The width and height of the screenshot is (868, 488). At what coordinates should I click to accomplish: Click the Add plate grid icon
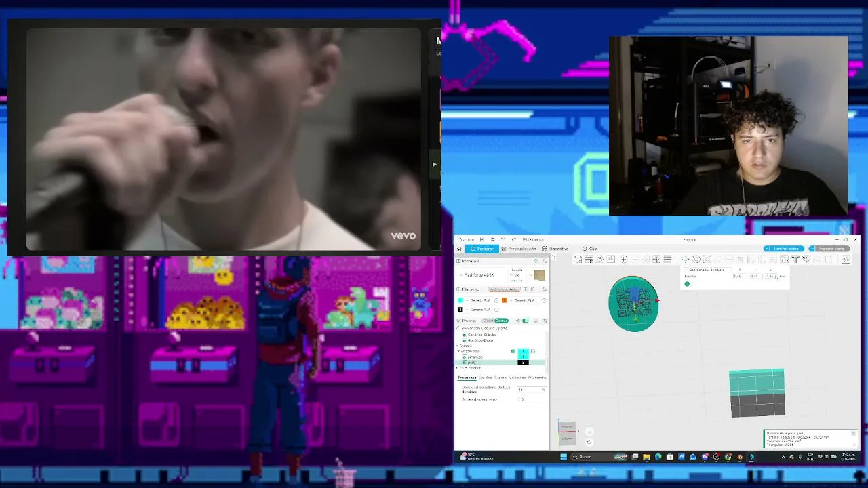coord(589,259)
